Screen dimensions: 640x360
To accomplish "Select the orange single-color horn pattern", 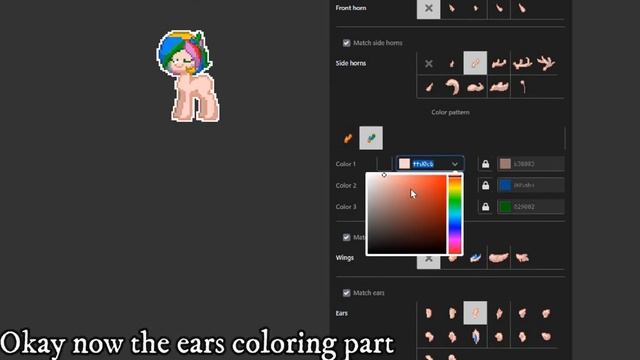I will [348, 138].
